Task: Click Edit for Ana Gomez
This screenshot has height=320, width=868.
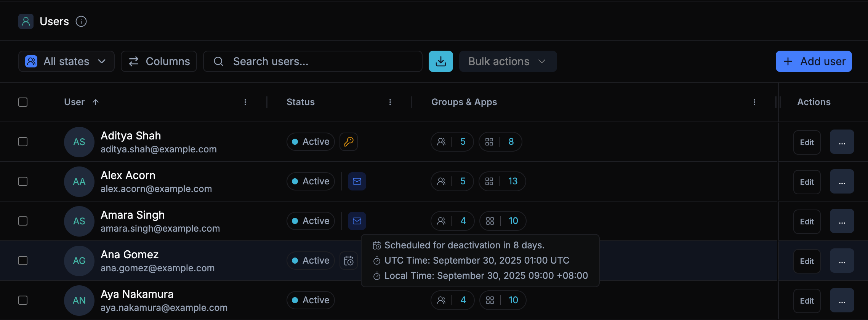Action: 807,261
